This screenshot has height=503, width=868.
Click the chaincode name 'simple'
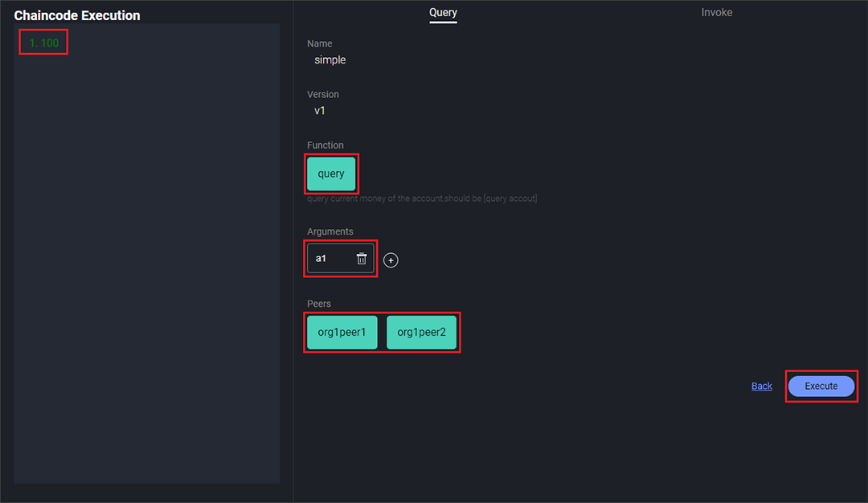330,59
